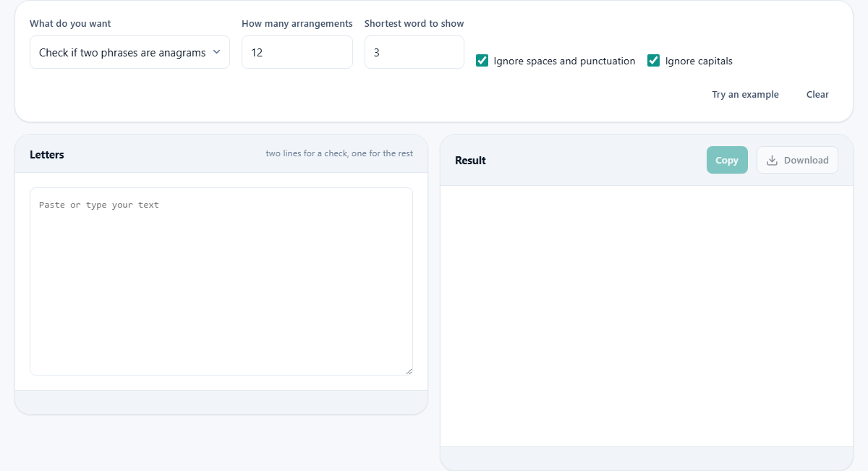Screen dimensions: 868x471
Task: Click the 'What do you want' label
Action: [x=70, y=23]
